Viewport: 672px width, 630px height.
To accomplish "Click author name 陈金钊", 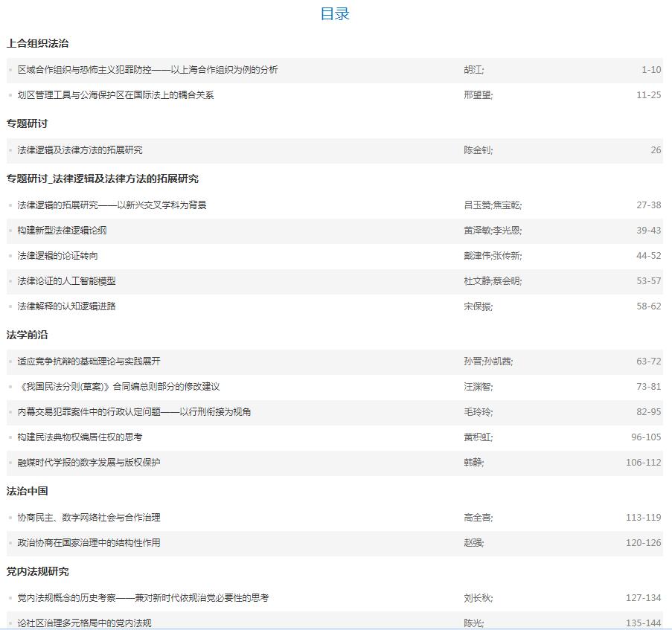I will 477,150.
